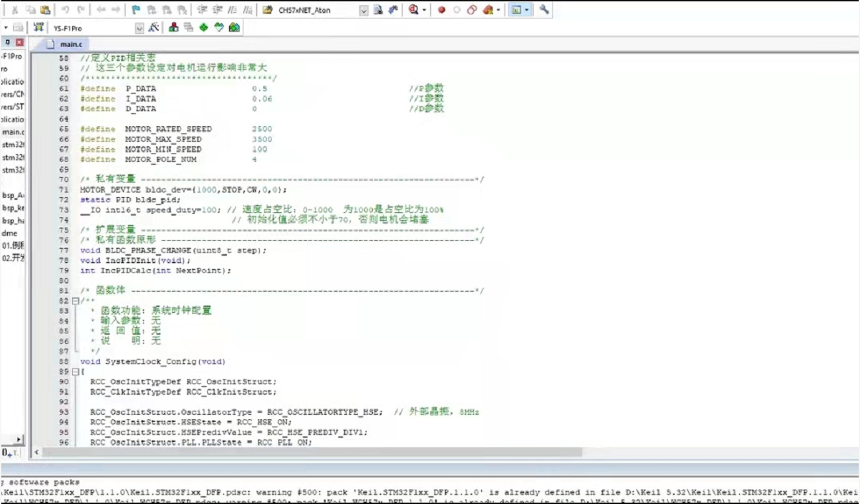Open the YS-F1Pro target dropdown
The width and height of the screenshot is (860, 504).
(x=139, y=28)
